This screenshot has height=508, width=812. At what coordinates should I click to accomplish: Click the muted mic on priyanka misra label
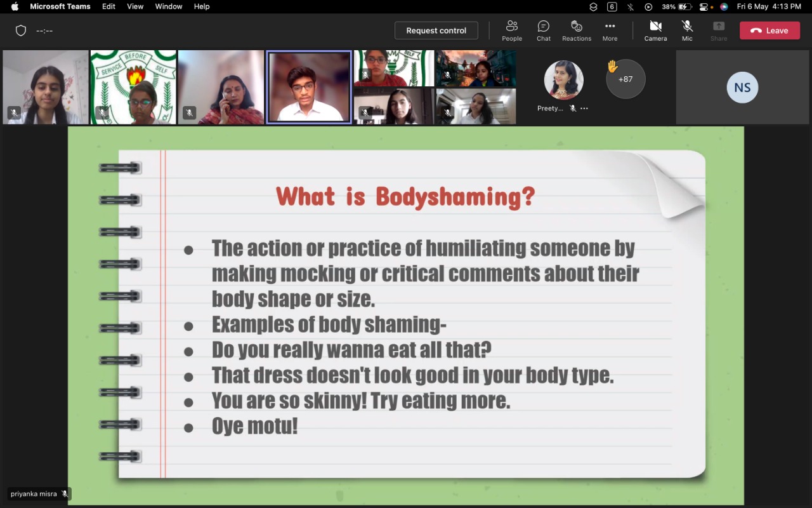coord(65,493)
